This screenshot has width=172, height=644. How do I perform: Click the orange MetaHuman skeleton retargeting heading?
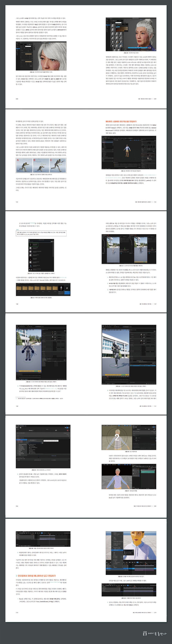(x=121, y=121)
